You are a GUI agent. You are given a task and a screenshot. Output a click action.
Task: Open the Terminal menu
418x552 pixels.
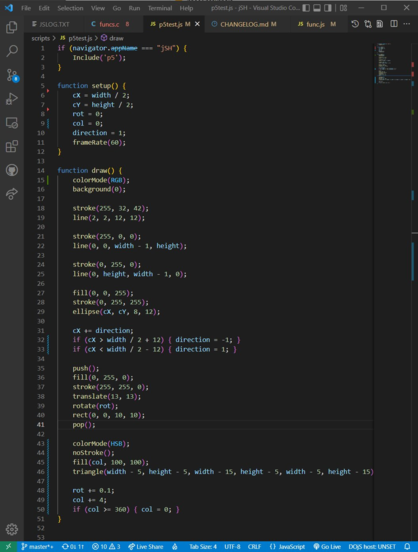[x=160, y=8]
